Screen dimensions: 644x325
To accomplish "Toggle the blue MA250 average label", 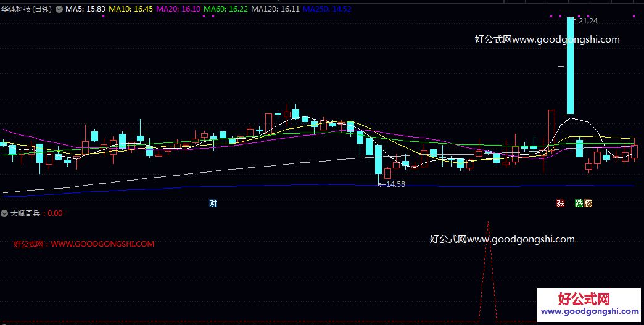I will tap(327, 9).
